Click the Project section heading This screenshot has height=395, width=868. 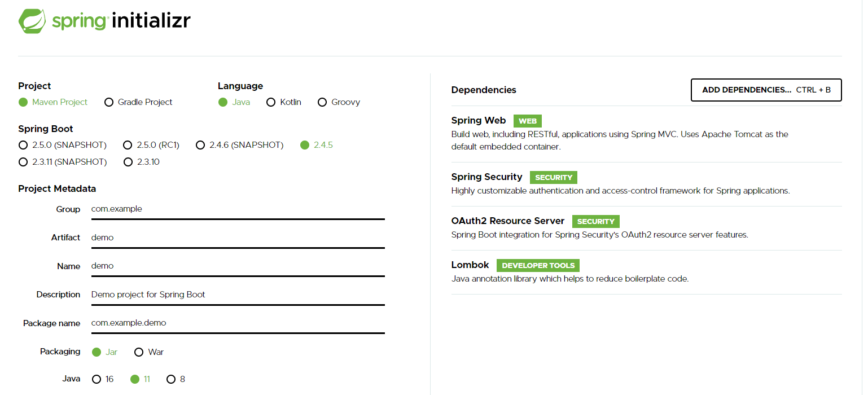(x=34, y=86)
